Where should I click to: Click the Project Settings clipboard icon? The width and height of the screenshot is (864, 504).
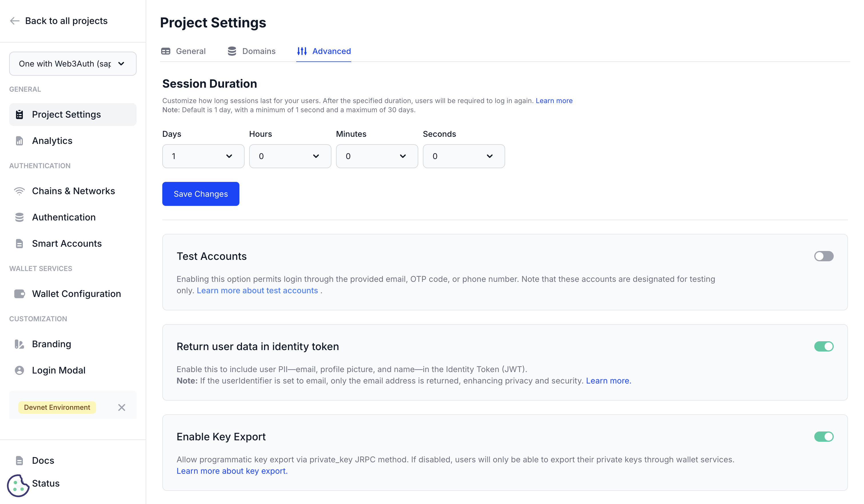[x=19, y=114]
